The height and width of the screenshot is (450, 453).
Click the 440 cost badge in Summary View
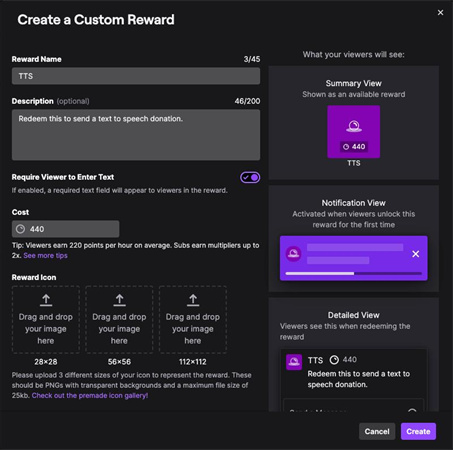[x=354, y=147]
